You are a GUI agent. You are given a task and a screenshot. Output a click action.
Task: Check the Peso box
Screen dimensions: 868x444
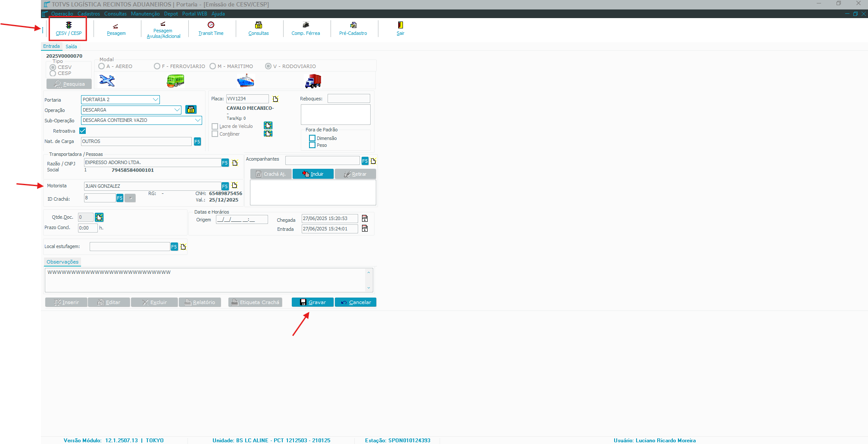[x=312, y=145]
